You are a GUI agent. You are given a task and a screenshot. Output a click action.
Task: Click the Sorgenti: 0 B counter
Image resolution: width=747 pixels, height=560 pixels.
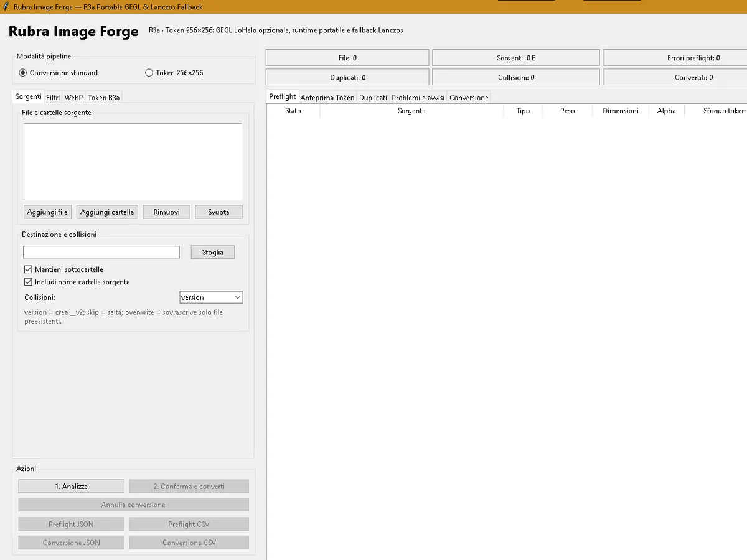516,58
